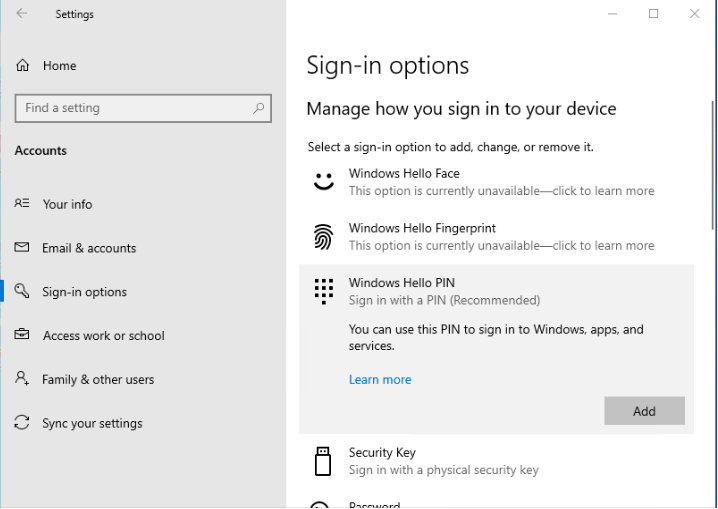Viewport: 718px width, 509px height.
Task: Open the Learn more link
Action: tap(380, 379)
